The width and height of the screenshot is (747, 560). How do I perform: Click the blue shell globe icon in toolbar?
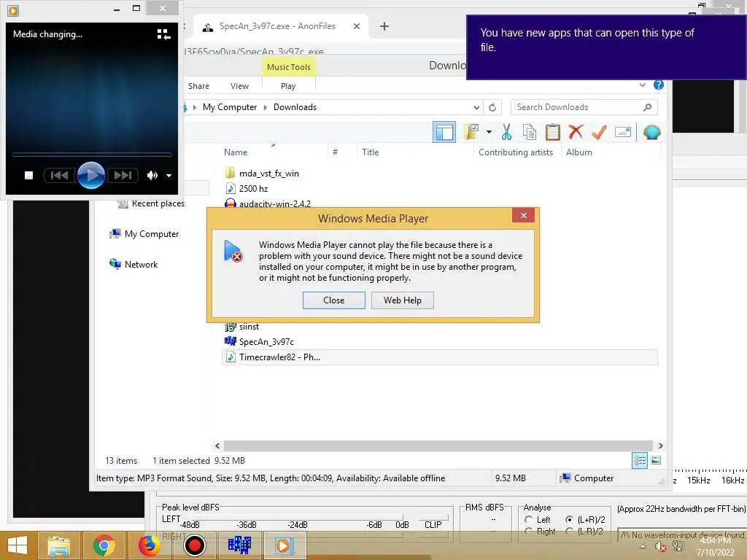(651, 132)
